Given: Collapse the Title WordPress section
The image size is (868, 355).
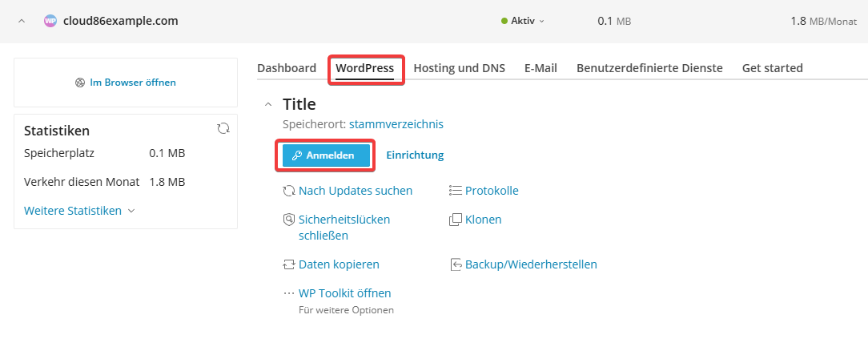Looking at the screenshot, I should pyautogui.click(x=268, y=104).
